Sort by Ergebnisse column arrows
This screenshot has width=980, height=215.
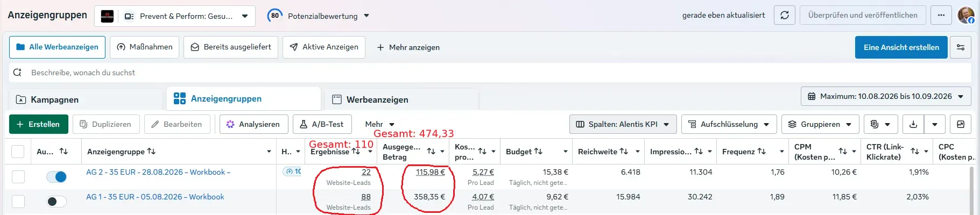(356, 152)
